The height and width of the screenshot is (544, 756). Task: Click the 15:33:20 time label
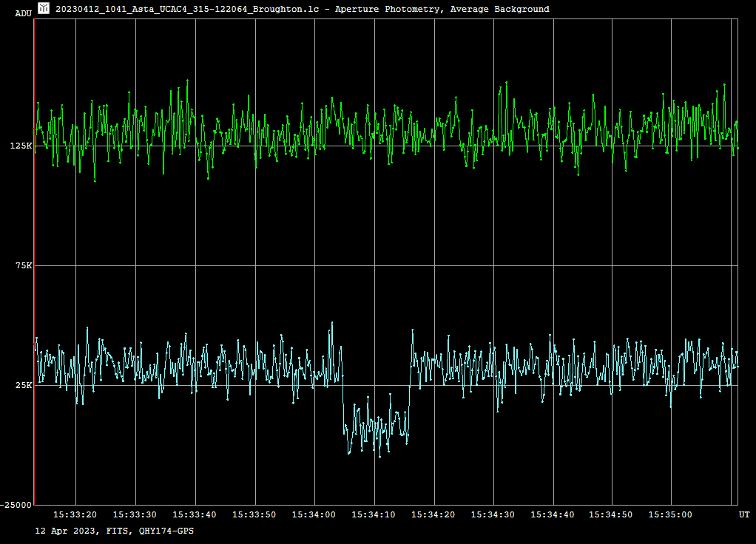(75, 514)
